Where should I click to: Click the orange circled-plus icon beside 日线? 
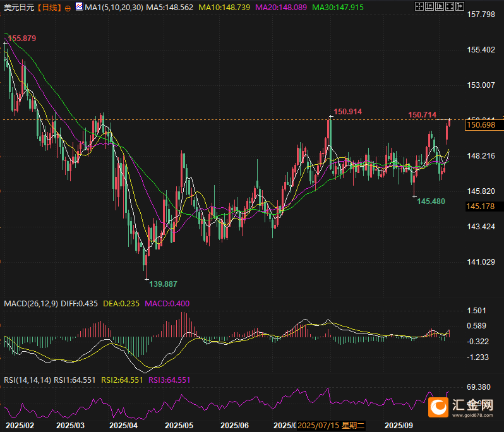(x=68, y=8)
